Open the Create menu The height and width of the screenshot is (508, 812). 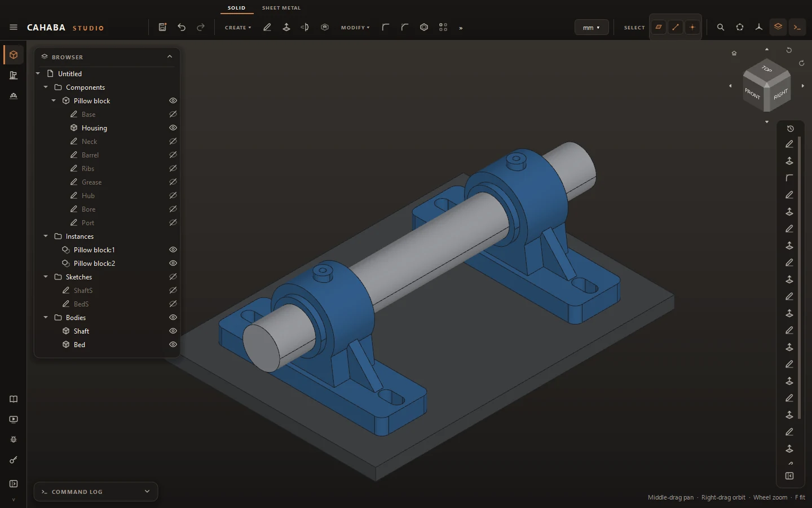(238, 27)
